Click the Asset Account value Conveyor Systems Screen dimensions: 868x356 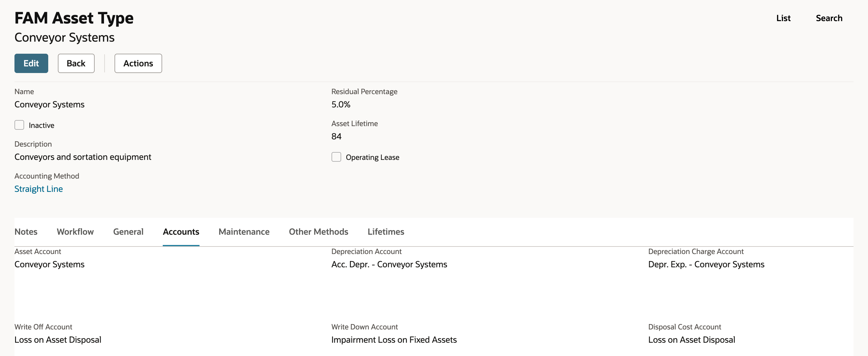click(x=49, y=264)
